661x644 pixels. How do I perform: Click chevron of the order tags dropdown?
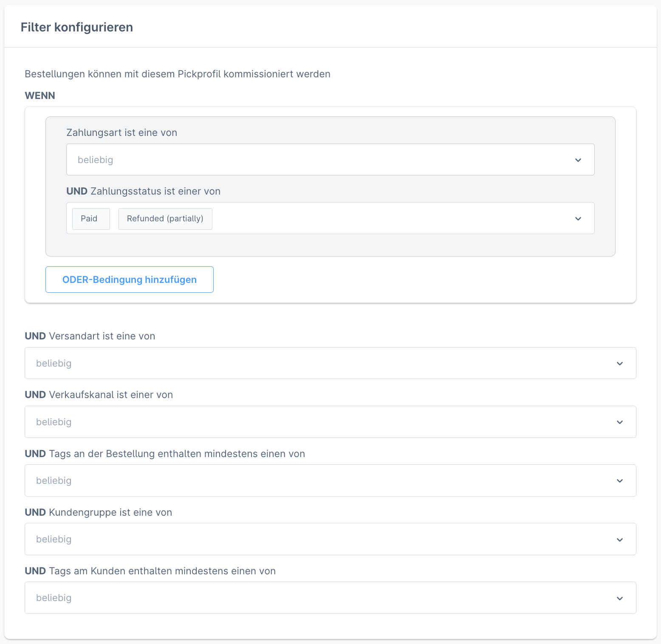click(x=620, y=481)
